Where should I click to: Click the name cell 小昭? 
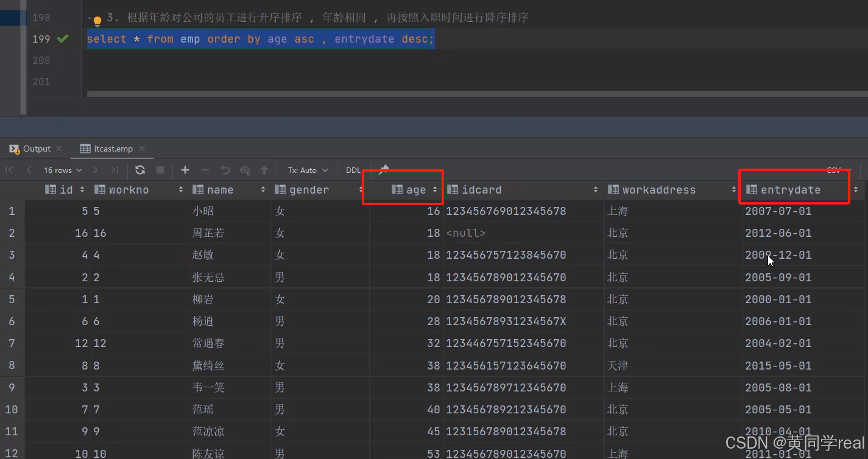coord(230,211)
